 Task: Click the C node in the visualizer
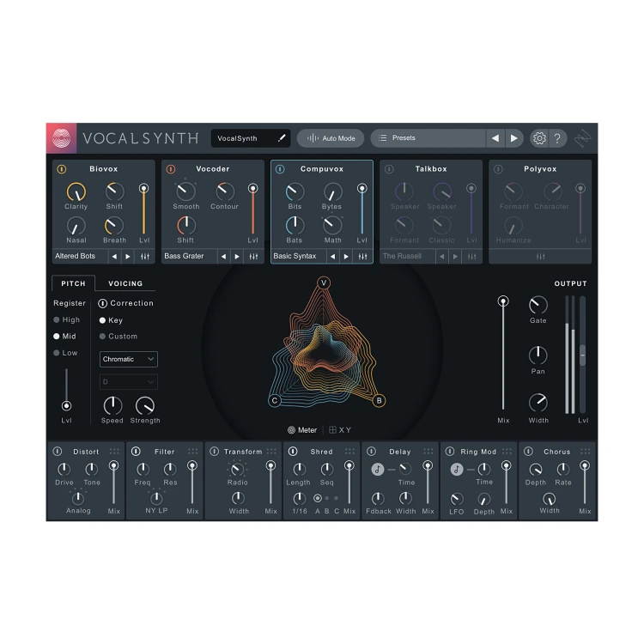click(275, 400)
